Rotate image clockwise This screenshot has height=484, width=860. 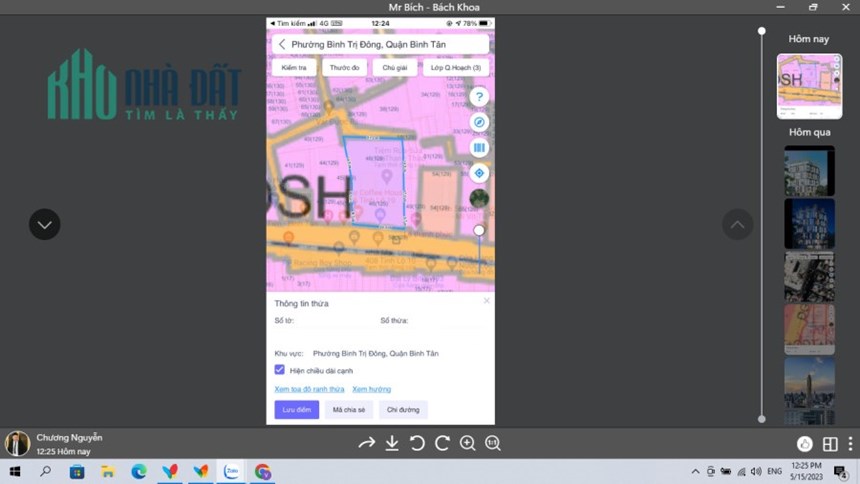pos(442,443)
